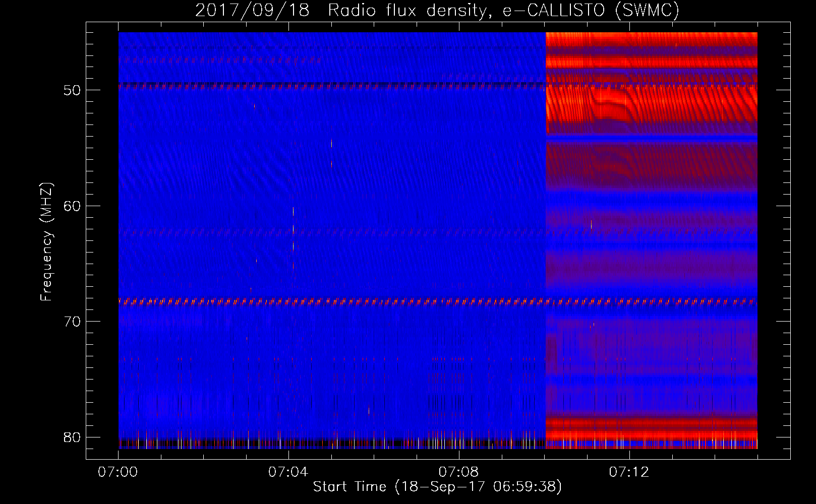Screen dimensions: 816x504
Task: Click the "Frequency (MHZ)" axis label
Action: click(x=46, y=242)
